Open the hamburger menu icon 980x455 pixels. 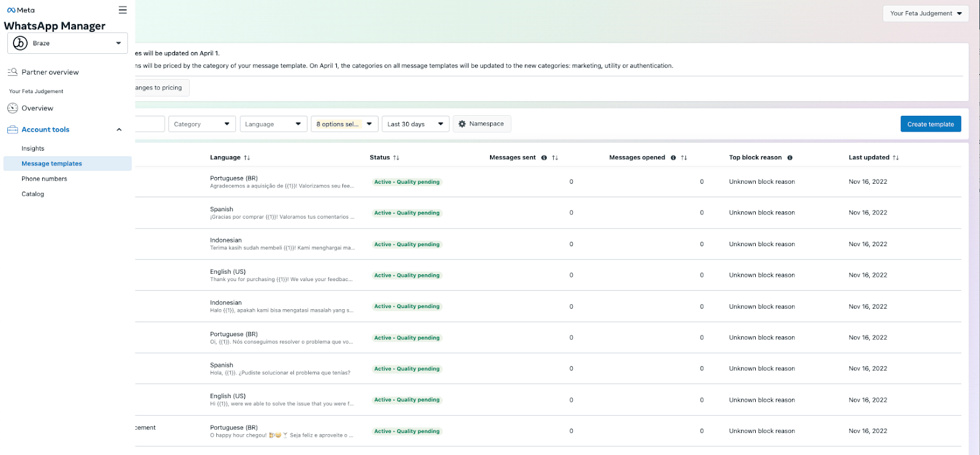point(123,10)
